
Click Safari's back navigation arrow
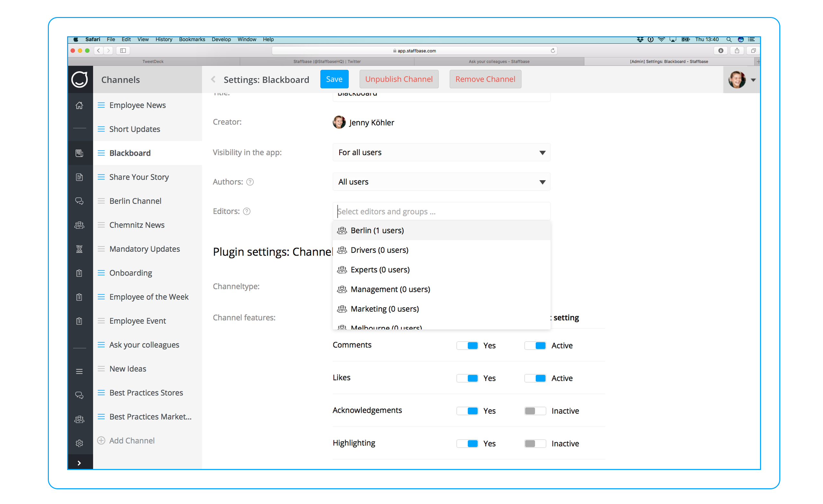[x=99, y=51]
